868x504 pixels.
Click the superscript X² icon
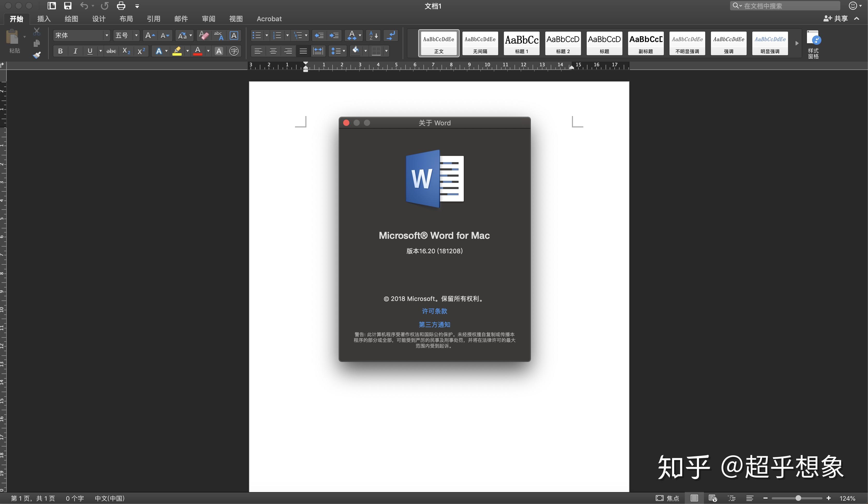click(141, 51)
